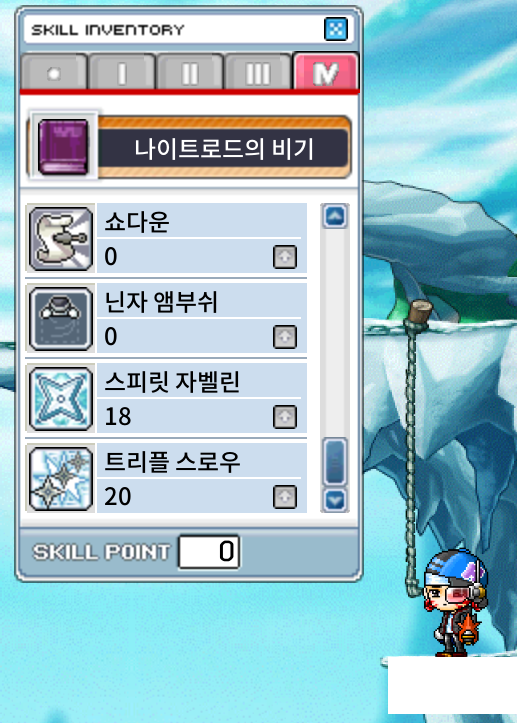Screen dimensions: 517x723
Task: Select the 트리플 스로우 shuriken icon
Action: click(x=61, y=479)
